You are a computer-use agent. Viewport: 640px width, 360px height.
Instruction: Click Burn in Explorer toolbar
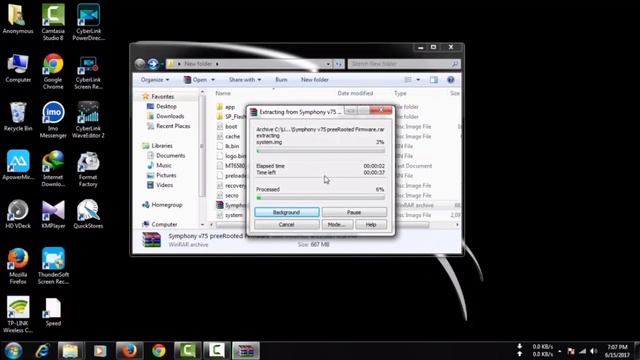281,80
